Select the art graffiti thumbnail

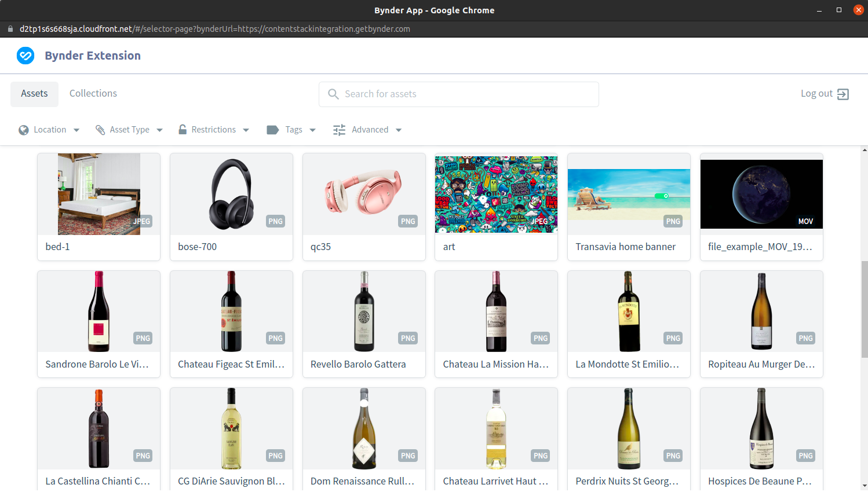tap(497, 195)
